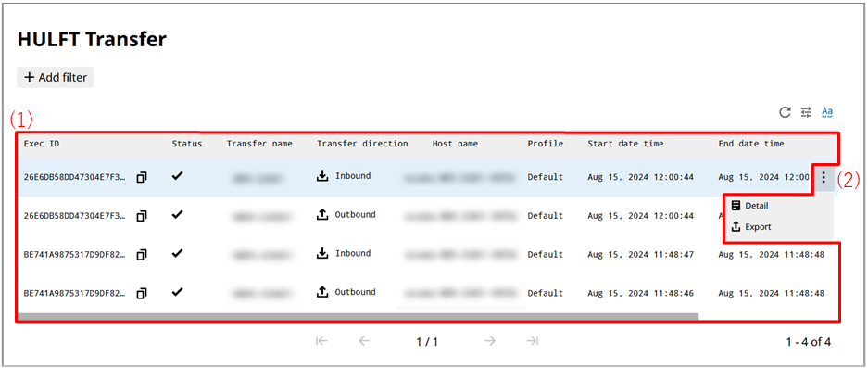Click the Outbound label in the BE74 row
Viewport: 868px width, 368px height.
[355, 292]
